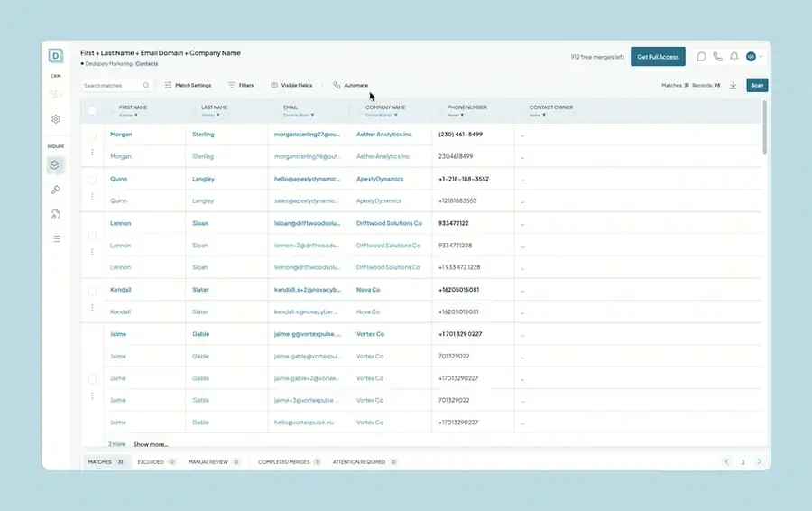Open Visible Fields with the eye icon
This screenshot has width=812, height=511.
(x=291, y=85)
